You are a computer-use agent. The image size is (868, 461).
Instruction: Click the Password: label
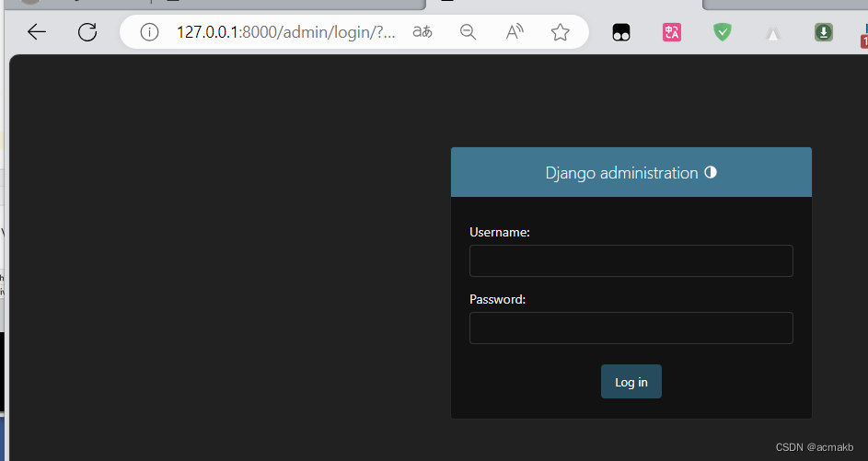coord(497,299)
